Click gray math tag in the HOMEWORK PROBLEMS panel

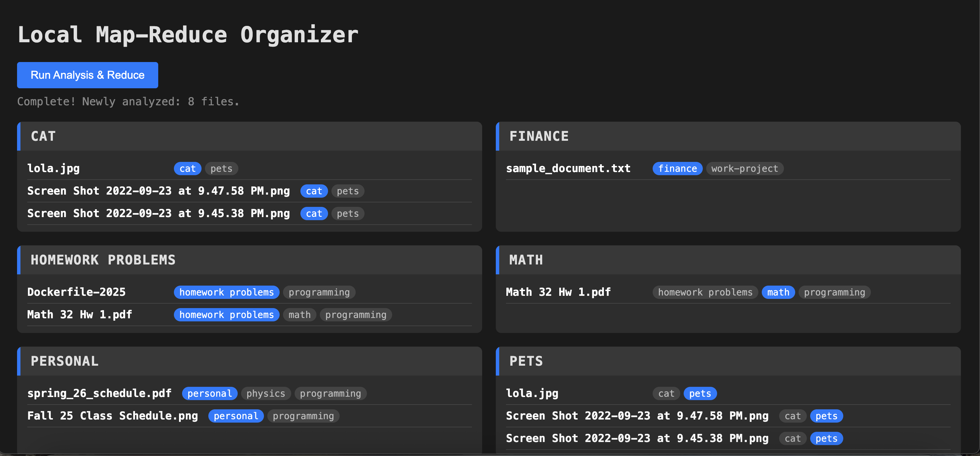click(x=299, y=315)
